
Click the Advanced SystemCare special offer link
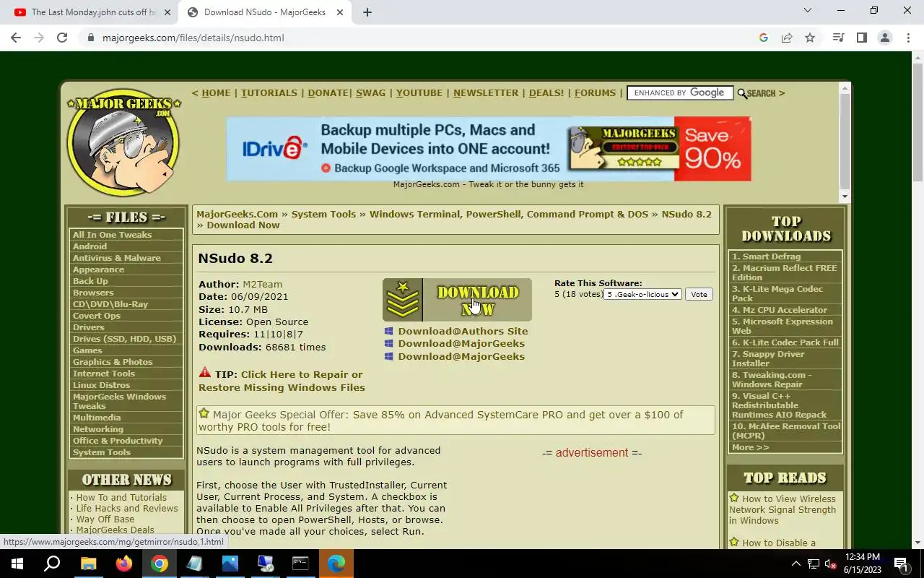[440, 420]
